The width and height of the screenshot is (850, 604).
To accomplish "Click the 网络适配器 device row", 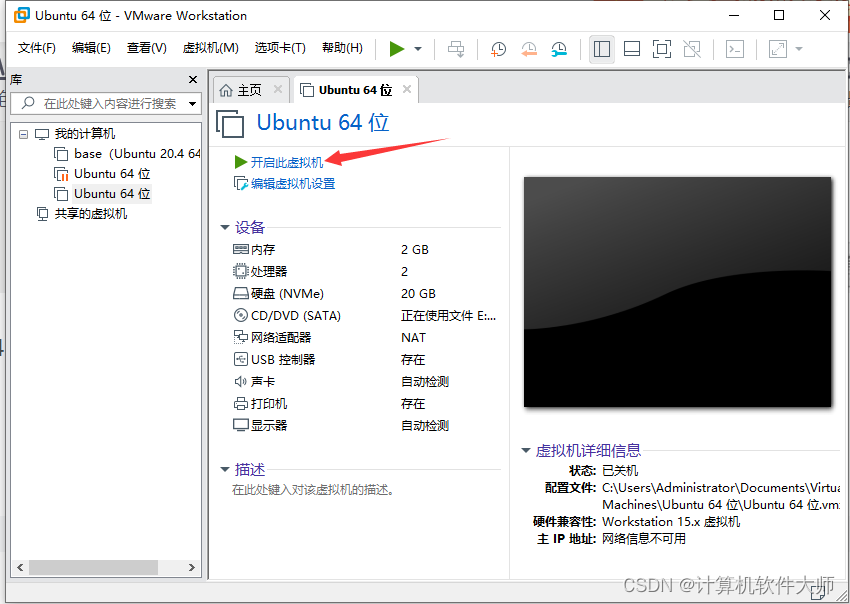I will point(366,338).
